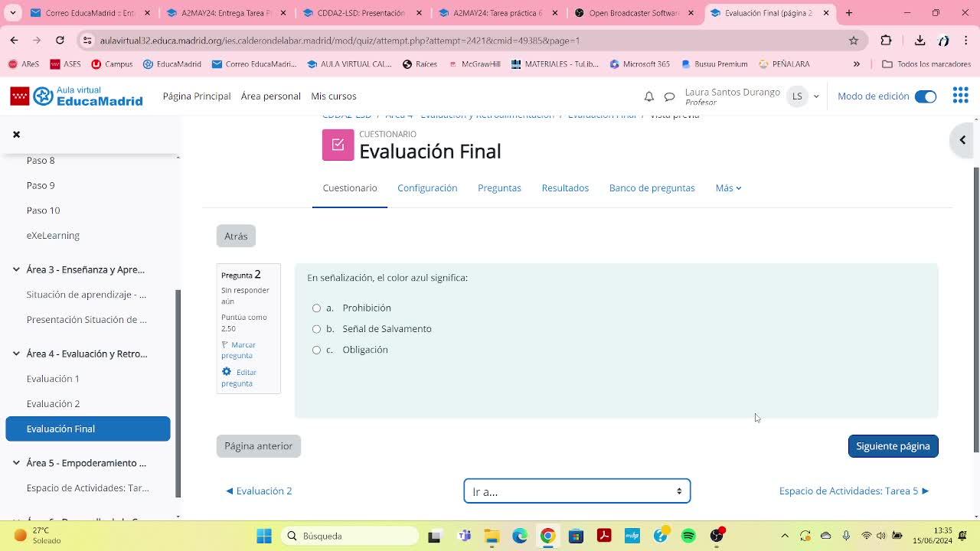This screenshot has height=551, width=980.
Task: Open Microsoft Edge from the taskbar
Action: click(520, 536)
